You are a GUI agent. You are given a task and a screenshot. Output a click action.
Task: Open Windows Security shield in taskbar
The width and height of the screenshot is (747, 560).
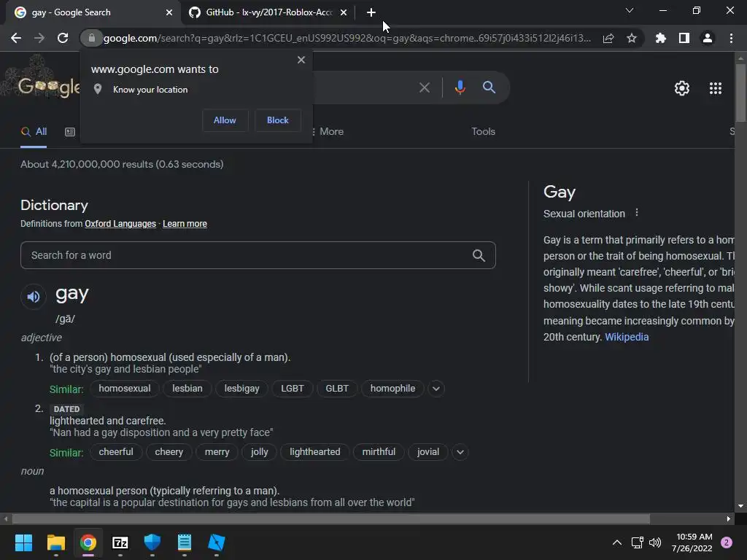[152, 542]
